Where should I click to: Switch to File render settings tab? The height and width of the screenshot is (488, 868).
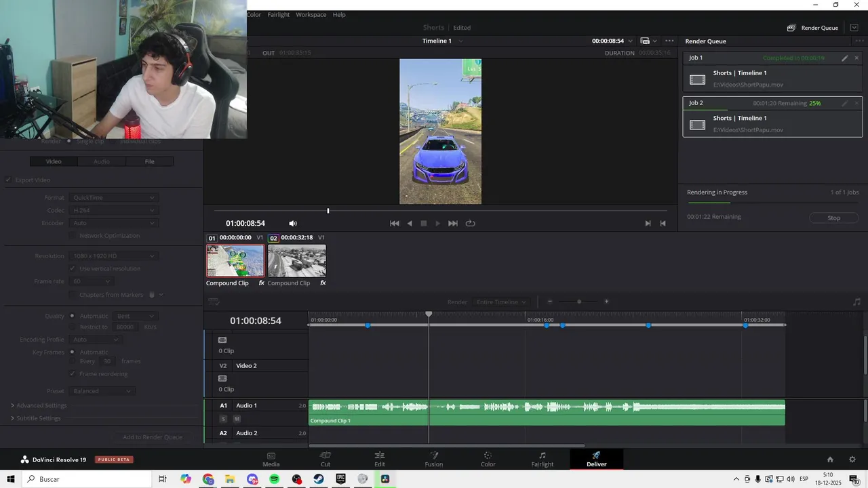pos(150,161)
